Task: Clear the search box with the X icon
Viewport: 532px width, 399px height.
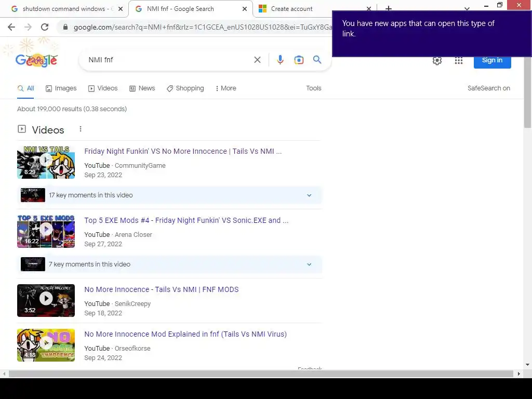Action: 257,60
